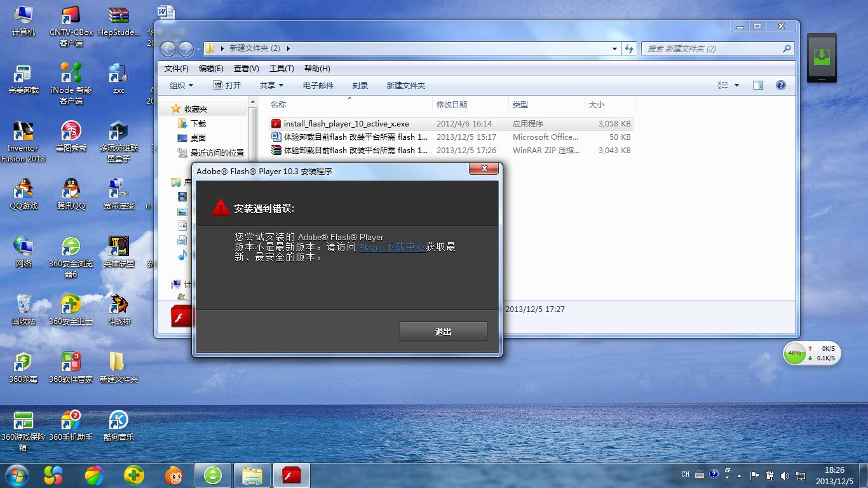The image size is (868, 488).
Task: Open the 文件(F) menu
Action: pyautogui.click(x=176, y=69)
